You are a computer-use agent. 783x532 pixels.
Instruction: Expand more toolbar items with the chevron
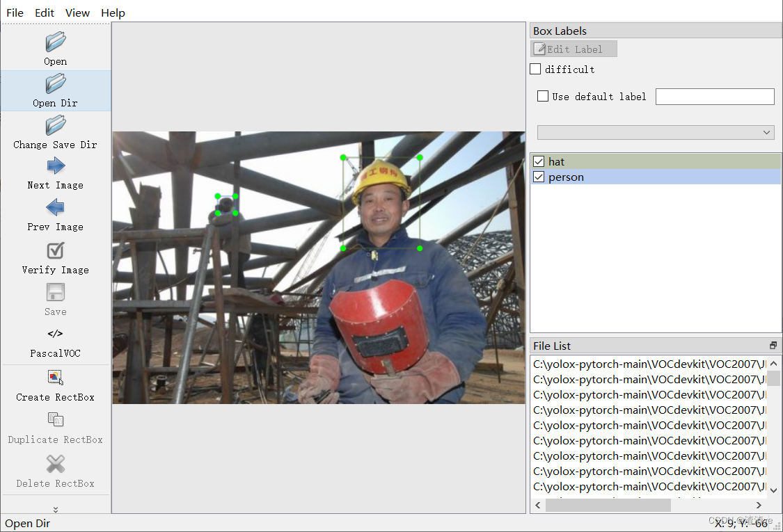tap(56, 510)
